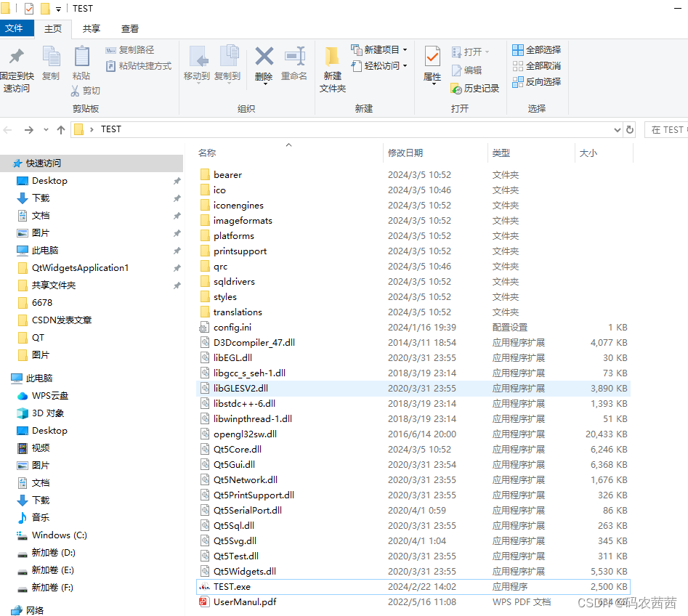The width and height of the screenshot is (688, 616).
Task: Click 全部选择 to select all items
Action: tap(536, 49)
